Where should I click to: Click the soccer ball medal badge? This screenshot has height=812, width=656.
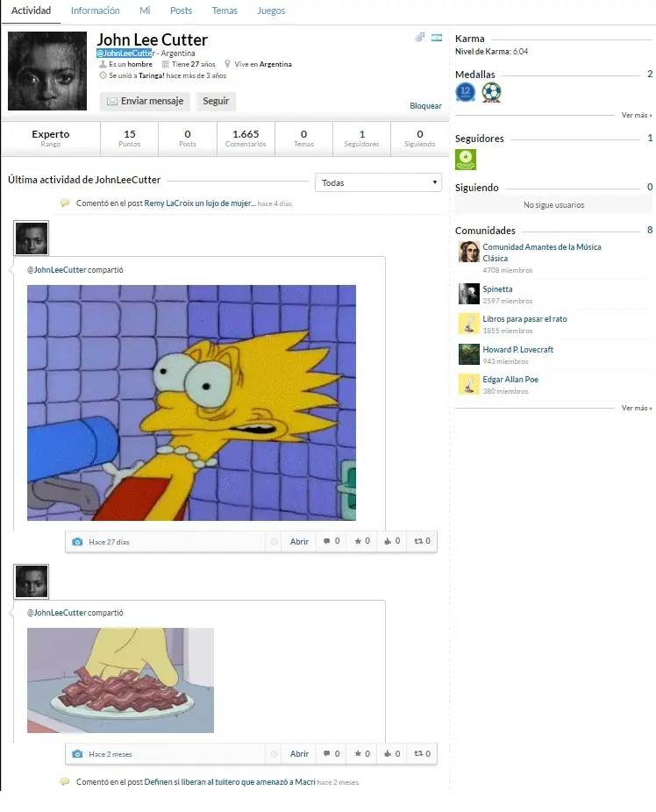pyautogui.click(x=491, y=92)
